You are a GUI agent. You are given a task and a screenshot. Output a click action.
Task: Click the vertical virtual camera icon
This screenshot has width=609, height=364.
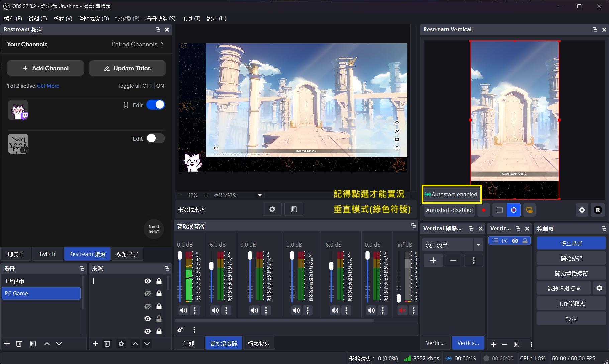(529, 210)
